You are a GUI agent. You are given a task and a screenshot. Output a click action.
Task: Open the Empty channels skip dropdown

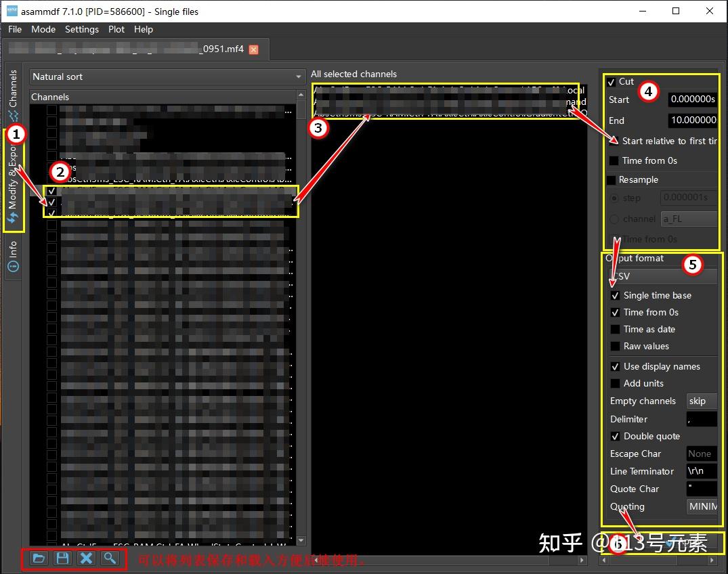[x=702, y=401]
